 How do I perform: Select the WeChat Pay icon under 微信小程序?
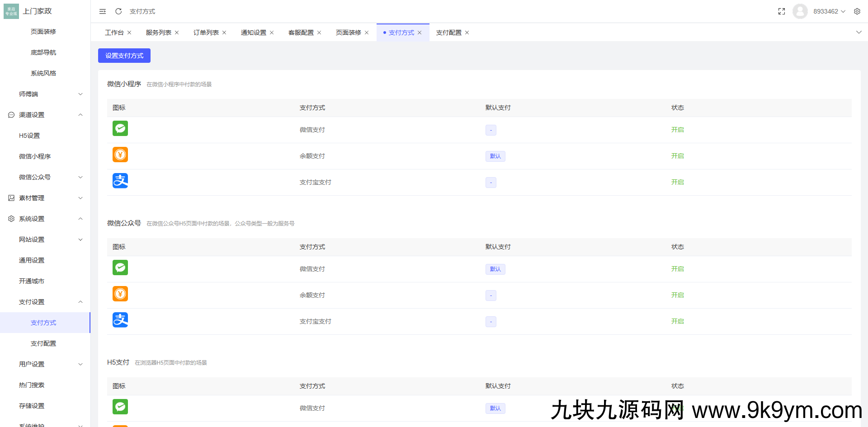pos(120,128)
